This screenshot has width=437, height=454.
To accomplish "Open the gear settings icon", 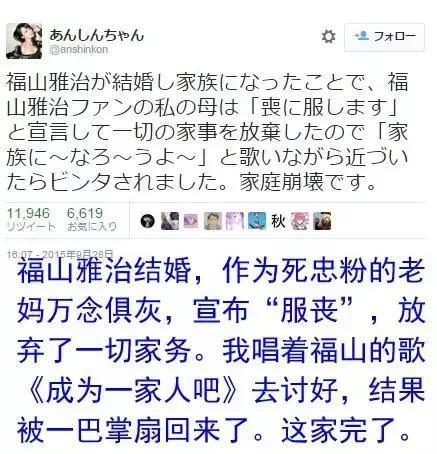I will [x=328, y=36].
